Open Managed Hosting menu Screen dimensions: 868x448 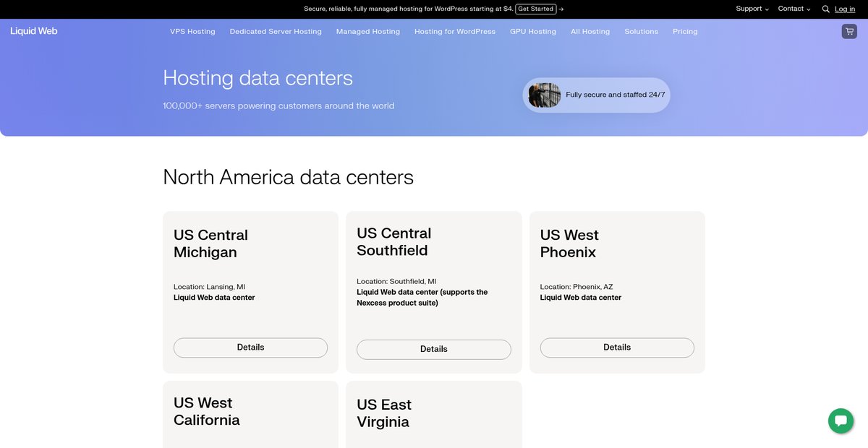(x=368, y=32)
